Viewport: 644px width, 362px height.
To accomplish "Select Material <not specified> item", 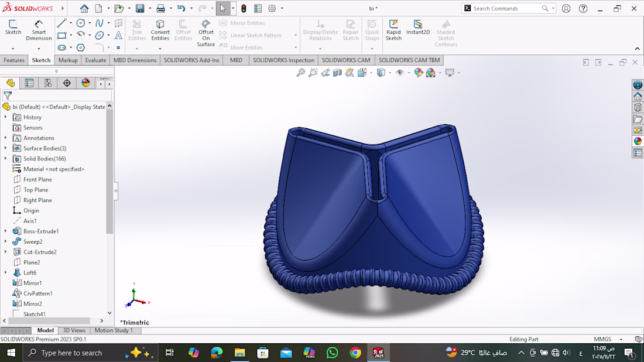I will point(53,169).
